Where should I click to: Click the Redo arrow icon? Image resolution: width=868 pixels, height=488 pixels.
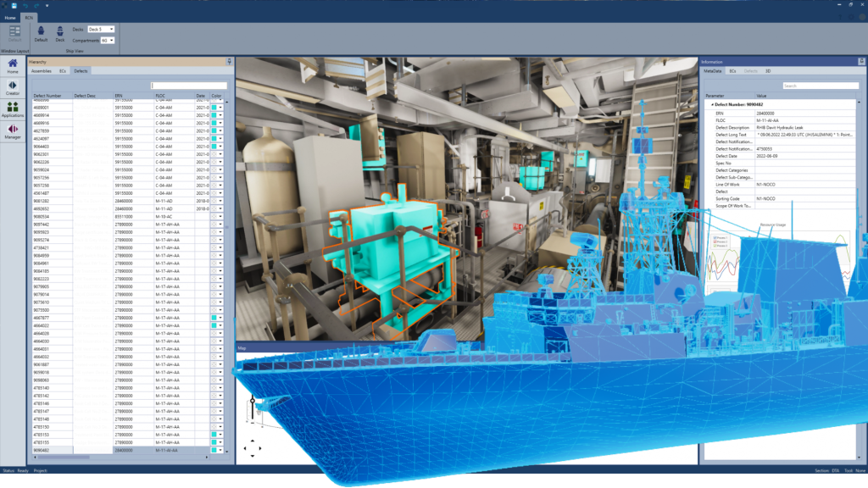[x=36, y=5]
